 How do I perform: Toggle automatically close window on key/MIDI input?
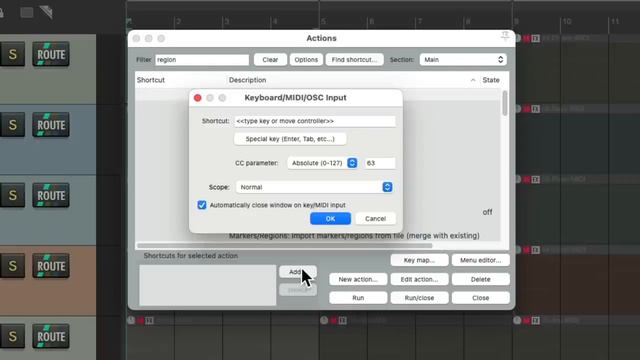click(202, 205)
